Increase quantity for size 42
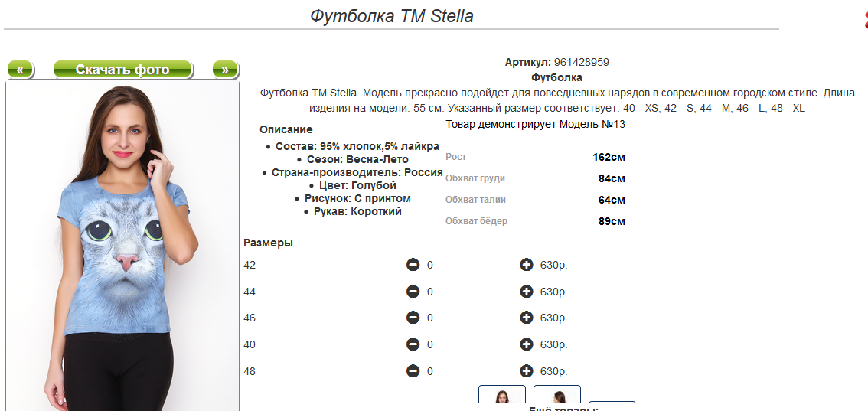 [527, 265]
